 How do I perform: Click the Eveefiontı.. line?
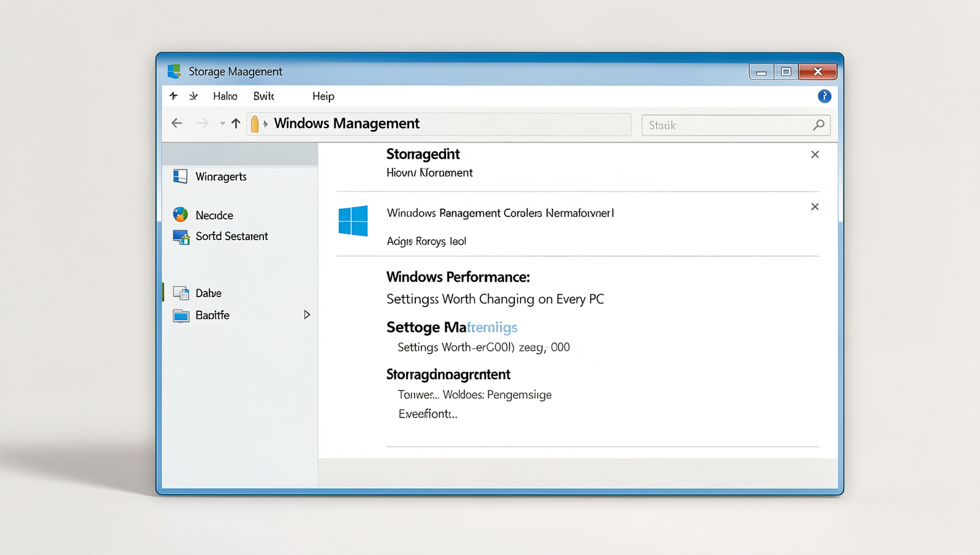[428, 414]
